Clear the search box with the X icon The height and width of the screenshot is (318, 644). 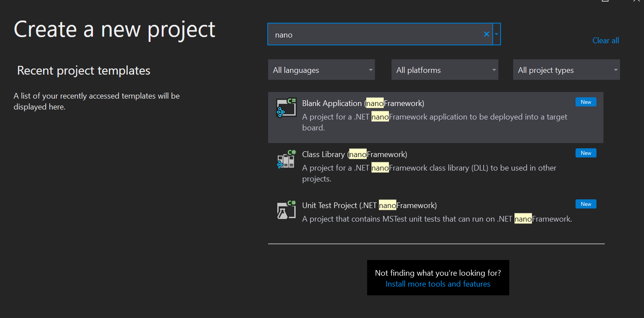pyautogui.click(x=487, y=34)
